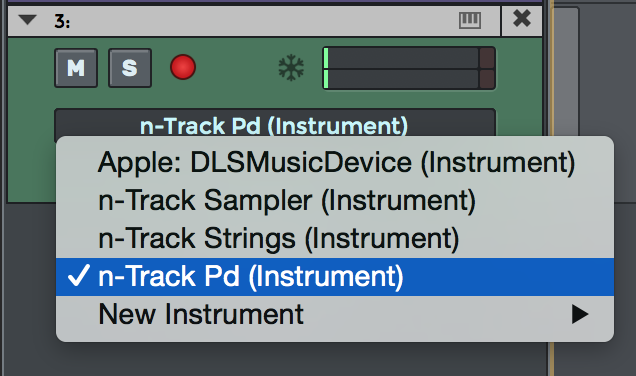636x376 pixels.
Task: Click the lower clip indicator of the meter
Action: pos(487,79)
